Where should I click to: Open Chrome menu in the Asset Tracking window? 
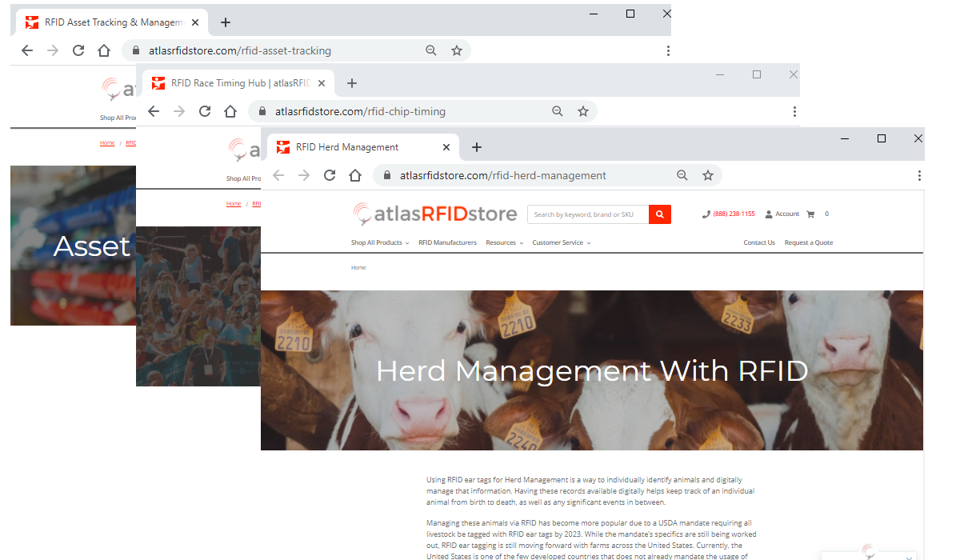click(x=668, y=50)
